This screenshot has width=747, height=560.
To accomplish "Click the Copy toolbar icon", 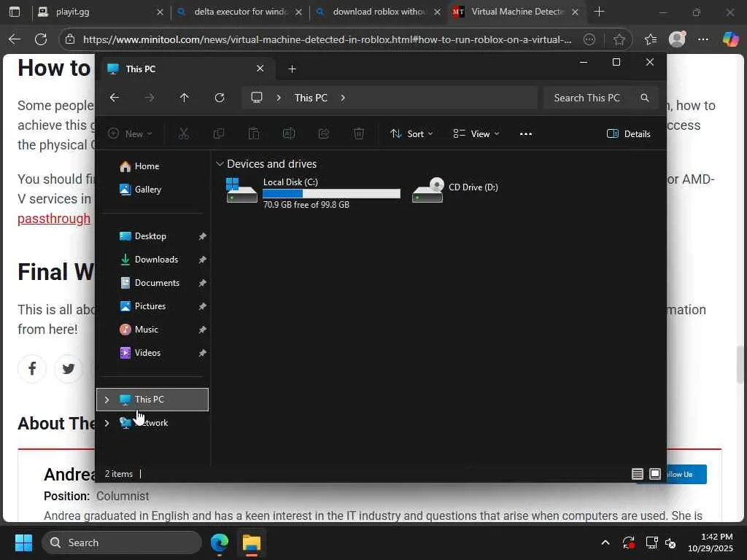I will point(219,134).
